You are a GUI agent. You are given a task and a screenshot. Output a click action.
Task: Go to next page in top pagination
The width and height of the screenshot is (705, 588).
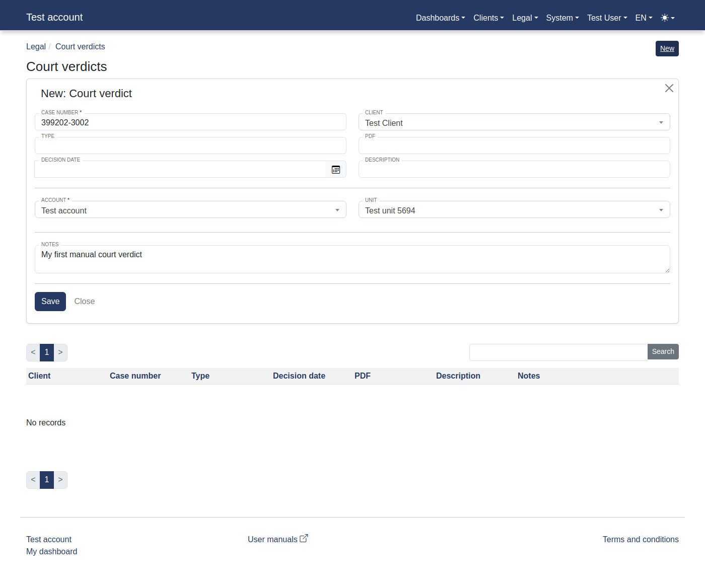(x=60, y=352)
